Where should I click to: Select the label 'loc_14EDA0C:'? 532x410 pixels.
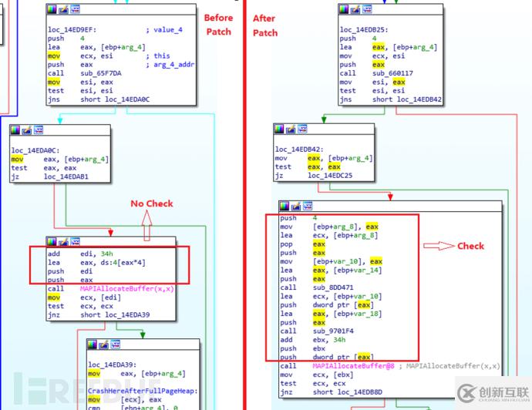tap(35, 150)
